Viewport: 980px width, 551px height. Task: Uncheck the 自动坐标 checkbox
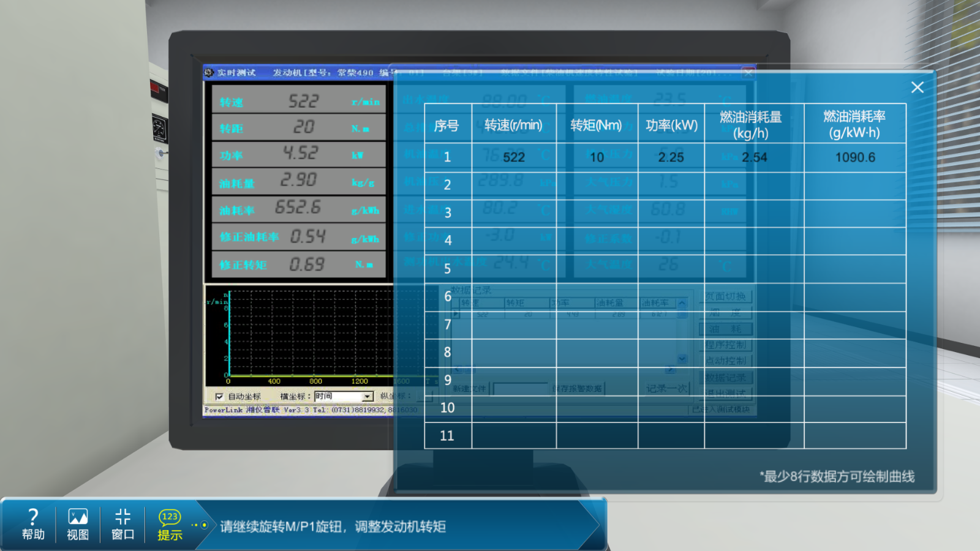pos(219,397)
